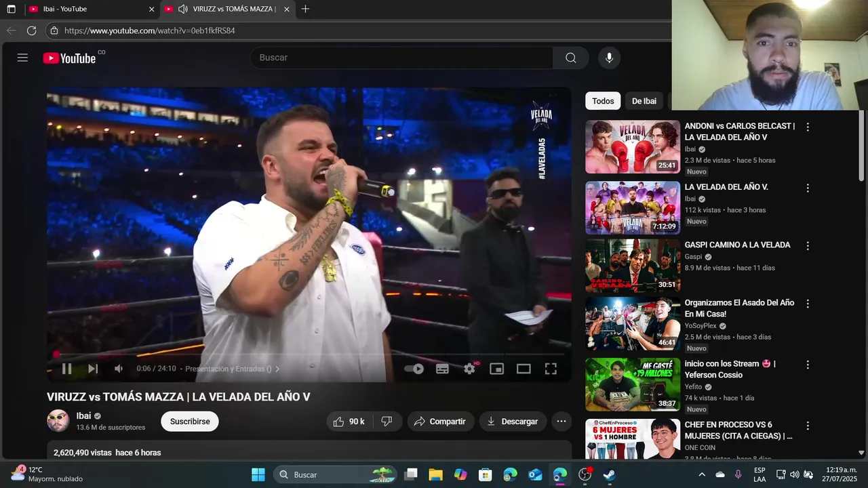The image size is (868, 488).
Task: Toggle the autoplay switch
Action: [x=414, y=369]
